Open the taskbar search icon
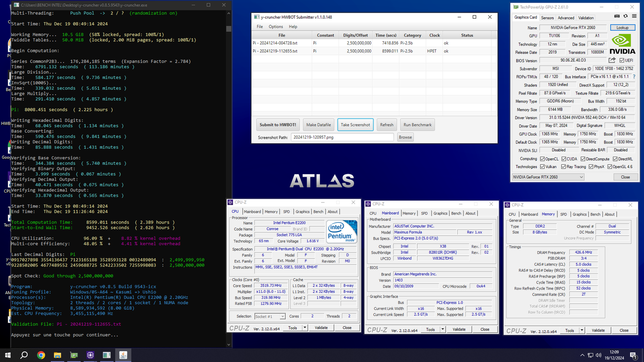Viewport: 644px width, 362px height. (24, 355)
